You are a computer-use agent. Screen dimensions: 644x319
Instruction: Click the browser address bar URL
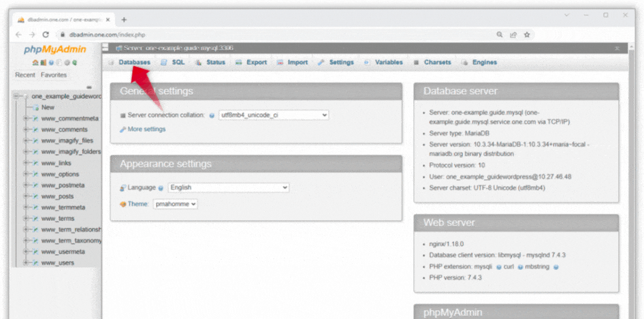click(x=107, y=35)
